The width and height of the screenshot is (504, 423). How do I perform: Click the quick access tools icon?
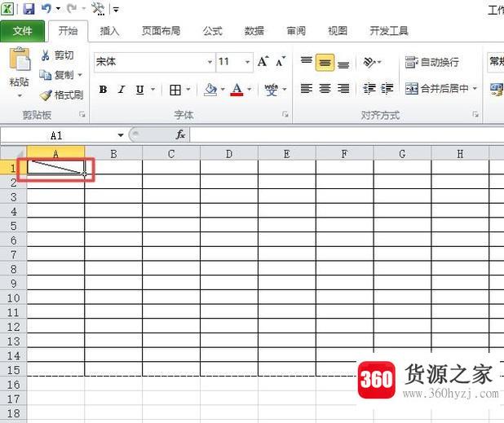pos(98,9)
